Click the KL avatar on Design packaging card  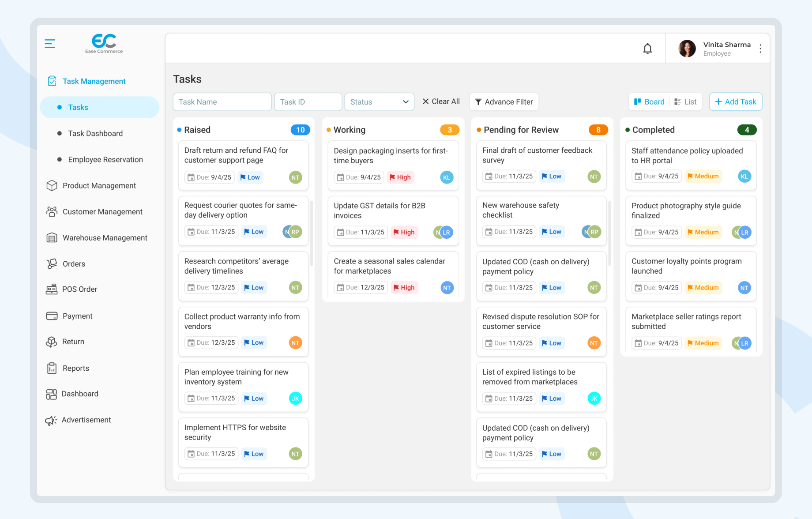447,177
